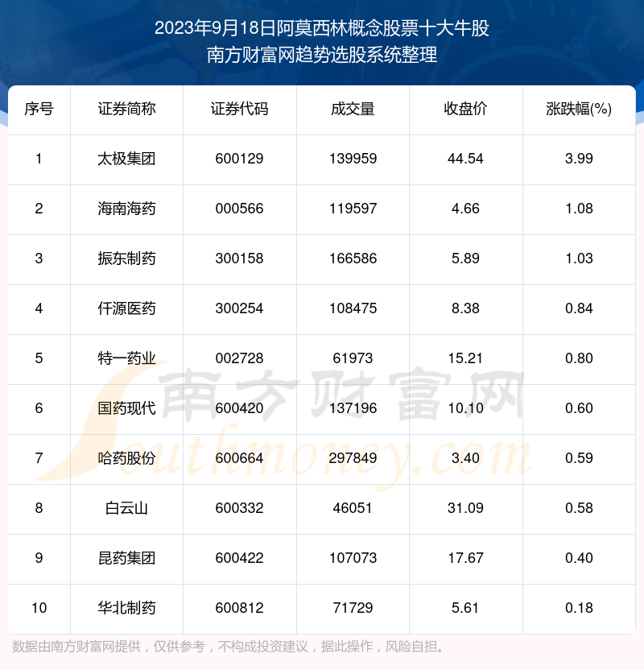The image size is (644, 670).
Task: Click stock code 600129
Action: coord(239,159)
